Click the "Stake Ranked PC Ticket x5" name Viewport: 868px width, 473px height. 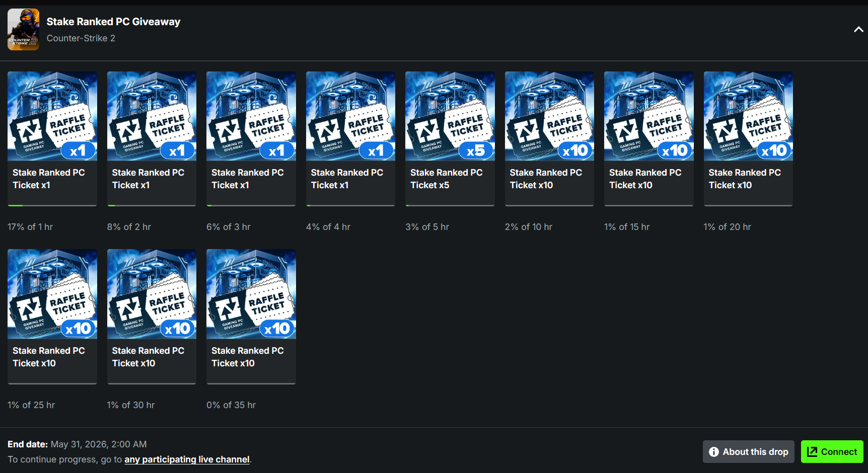click(x=447, y=179)
